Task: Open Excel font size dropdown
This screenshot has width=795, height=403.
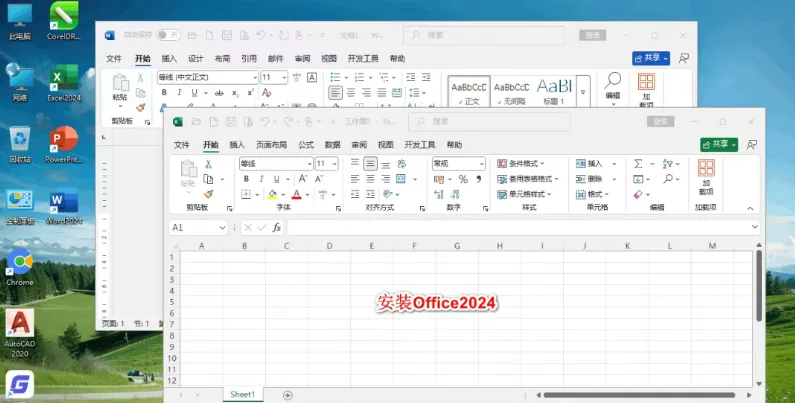Action: pyautogui.click(x=334, y=164)
